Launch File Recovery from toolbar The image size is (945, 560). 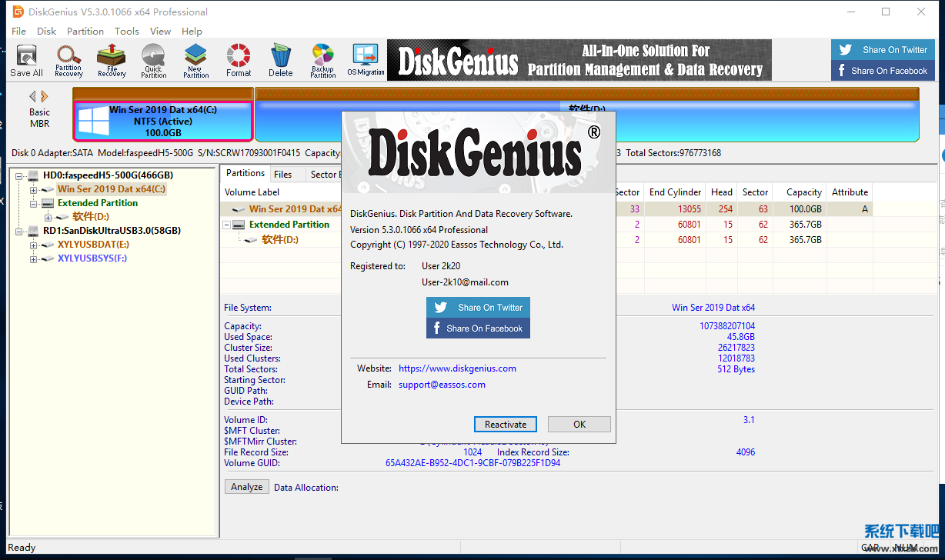112,61
